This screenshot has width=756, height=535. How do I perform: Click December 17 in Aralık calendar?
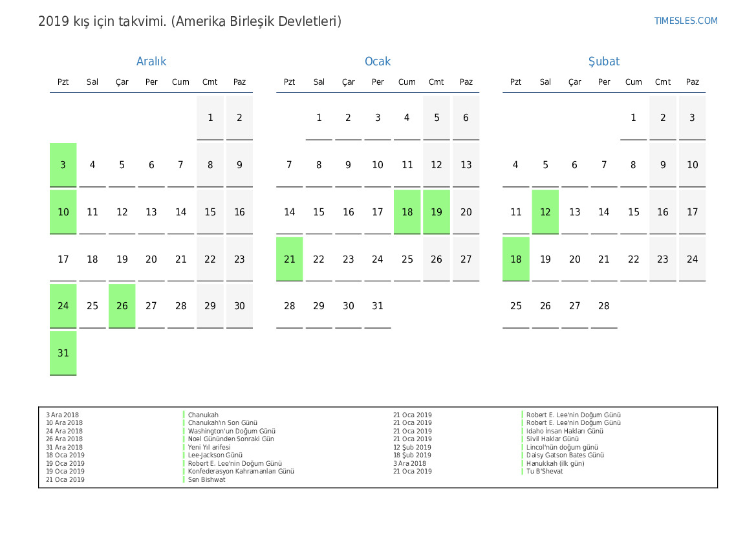[x=63, y=259]
